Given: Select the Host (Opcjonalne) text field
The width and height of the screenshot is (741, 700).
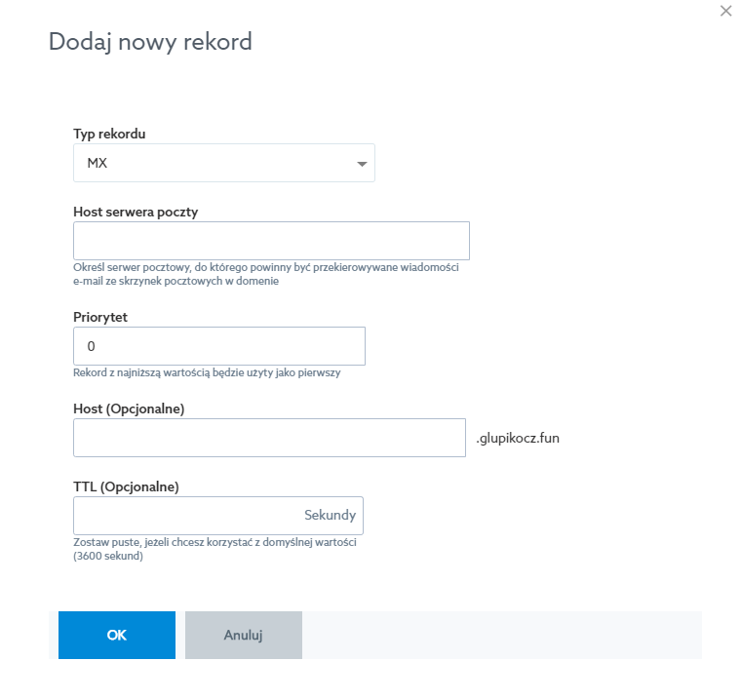Looking at the screenshot, I should (269, 438).
